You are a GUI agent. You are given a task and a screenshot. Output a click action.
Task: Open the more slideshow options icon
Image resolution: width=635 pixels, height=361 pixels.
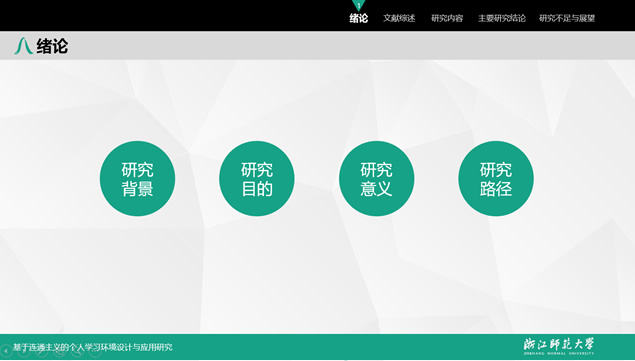95,351
